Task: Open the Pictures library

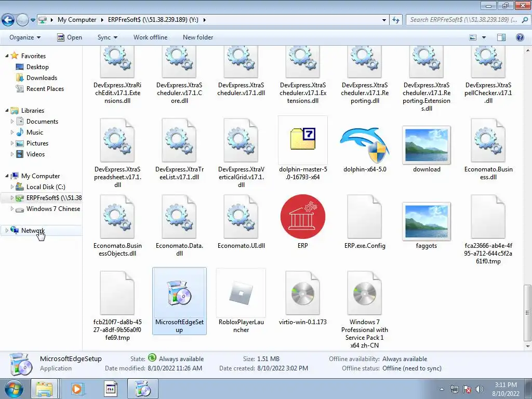Action: click(x=37, y=143)
